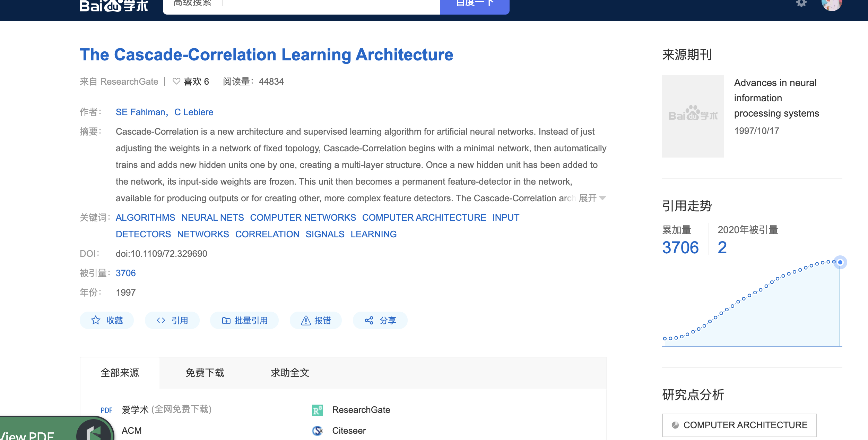Open settings gear in top bar
The height and width of the screenshot is (440, 868).
[801, 3]
